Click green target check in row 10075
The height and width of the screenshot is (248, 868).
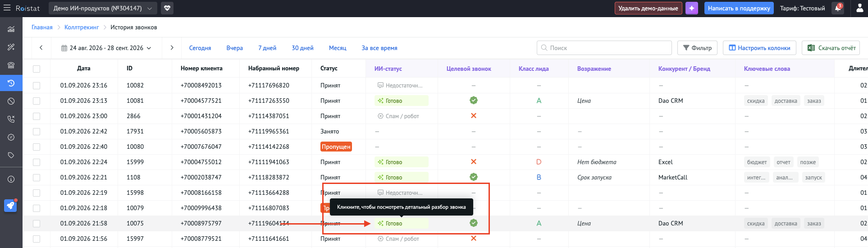pos(474,223)
